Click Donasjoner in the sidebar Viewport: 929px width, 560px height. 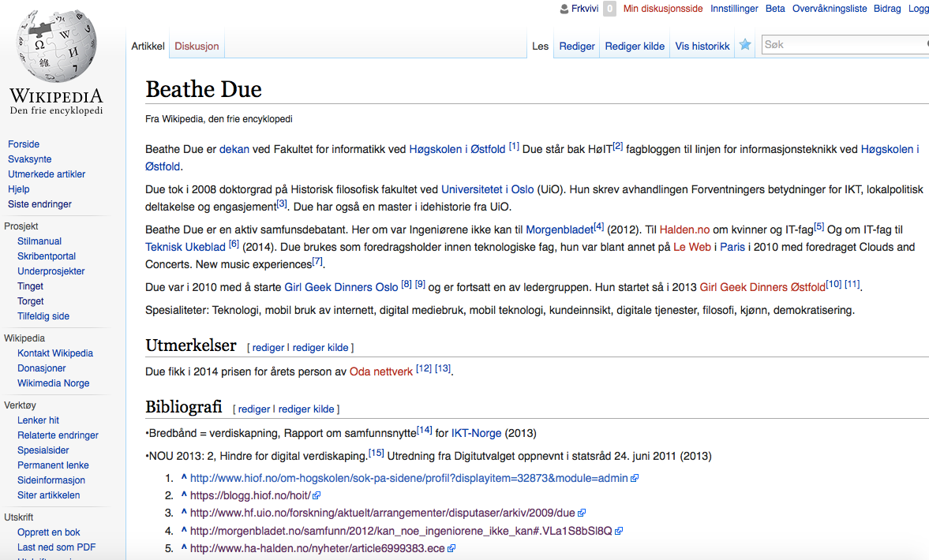(x=42, y=368)
